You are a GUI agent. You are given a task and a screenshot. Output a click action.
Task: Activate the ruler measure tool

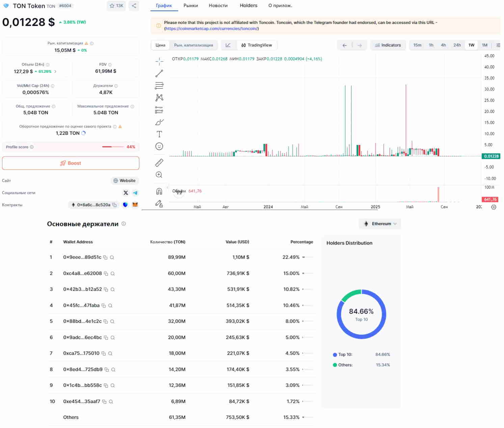click(x=159, y=163)
